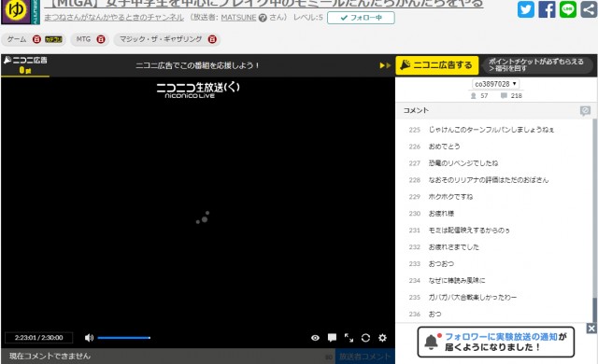This screenshot has height=364, width=598.
Task: Open the generic share icon menu
Action: 589,9
